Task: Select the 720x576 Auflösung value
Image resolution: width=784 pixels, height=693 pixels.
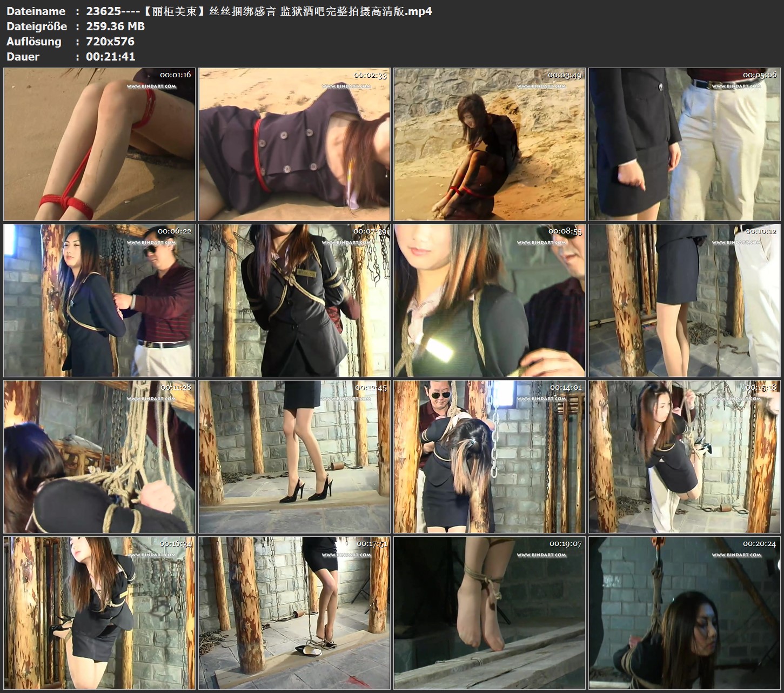Action: pyautogui.click(x=110, y=42)
